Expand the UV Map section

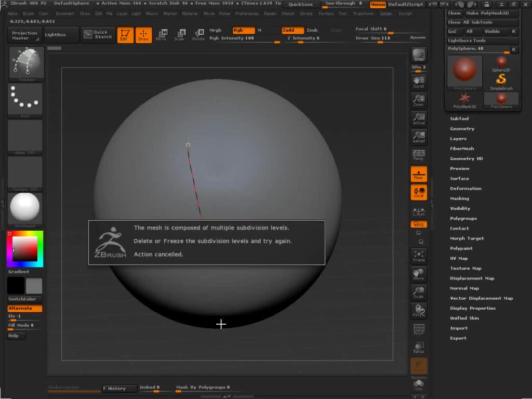pos(459,258)
